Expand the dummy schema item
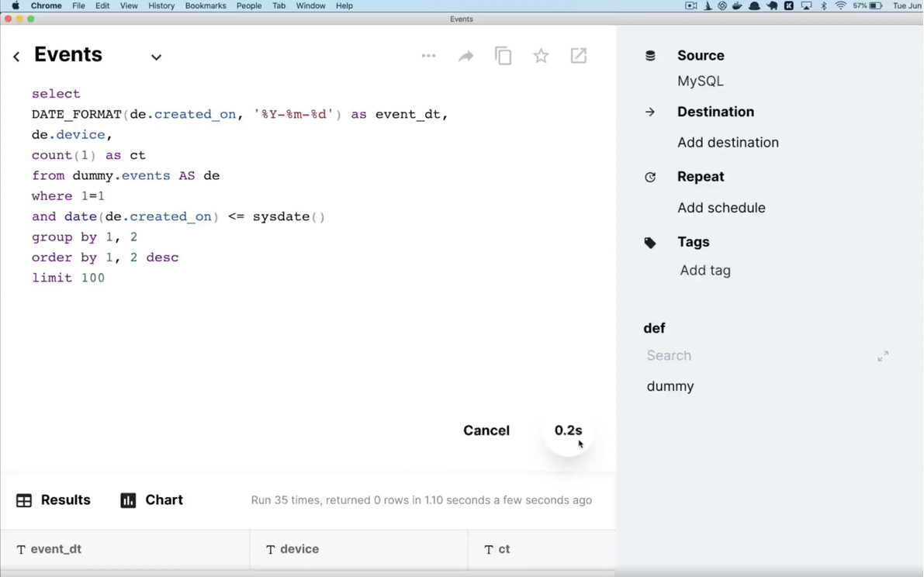Image resolution: width=924 pixels, height=577 pixels. tap(670, 386)
